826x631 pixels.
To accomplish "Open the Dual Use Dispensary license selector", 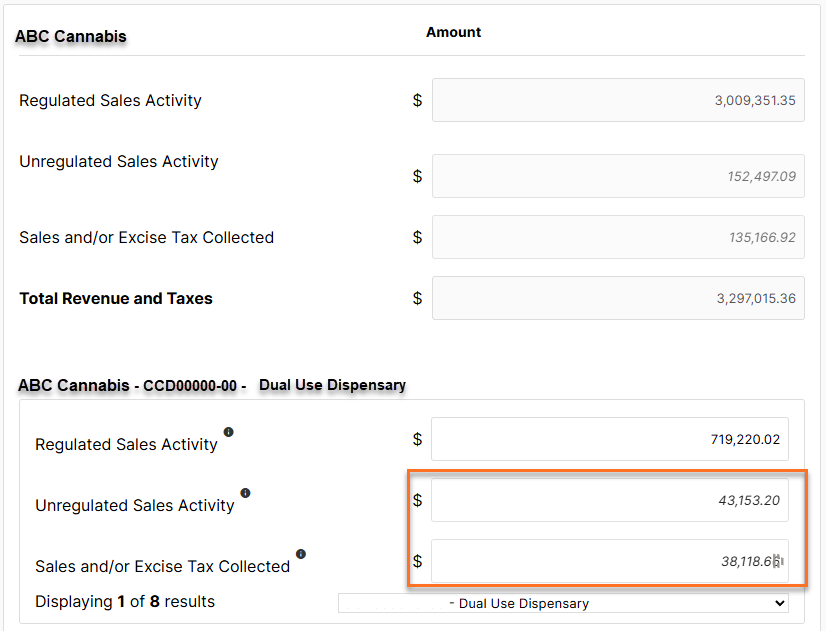I will pyautogui.click(x=563, y=604).
